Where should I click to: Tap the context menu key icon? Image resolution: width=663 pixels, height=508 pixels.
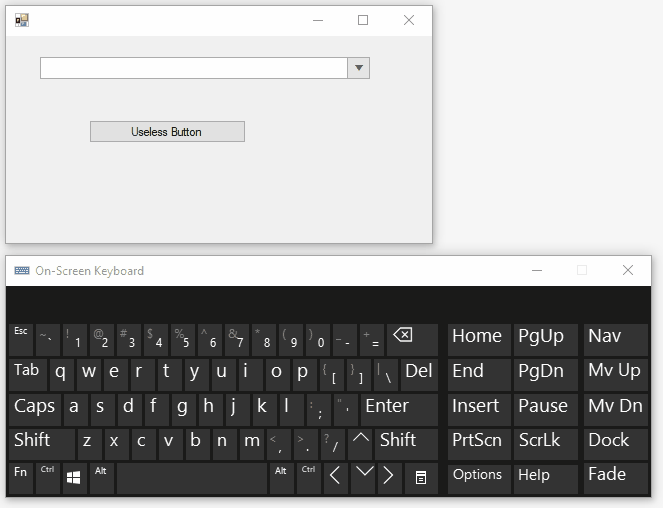tap(421, 478)
